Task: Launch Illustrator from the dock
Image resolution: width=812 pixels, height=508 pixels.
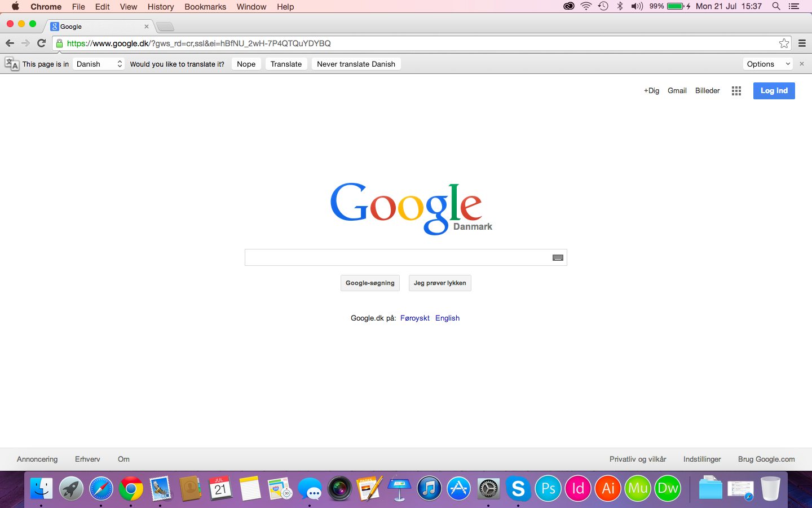Action: coord(608,489)
